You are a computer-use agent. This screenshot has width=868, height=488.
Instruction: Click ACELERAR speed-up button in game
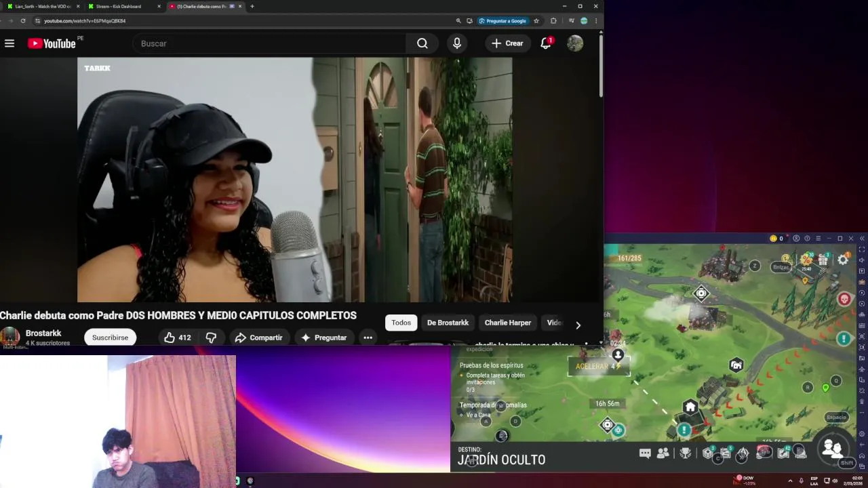(599, 367)
